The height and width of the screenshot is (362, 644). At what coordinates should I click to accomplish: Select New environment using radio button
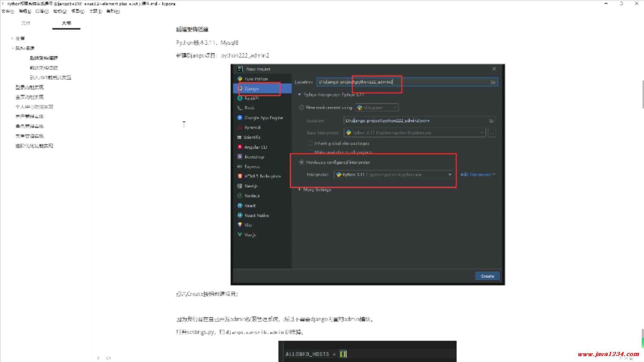click(301, 108)
